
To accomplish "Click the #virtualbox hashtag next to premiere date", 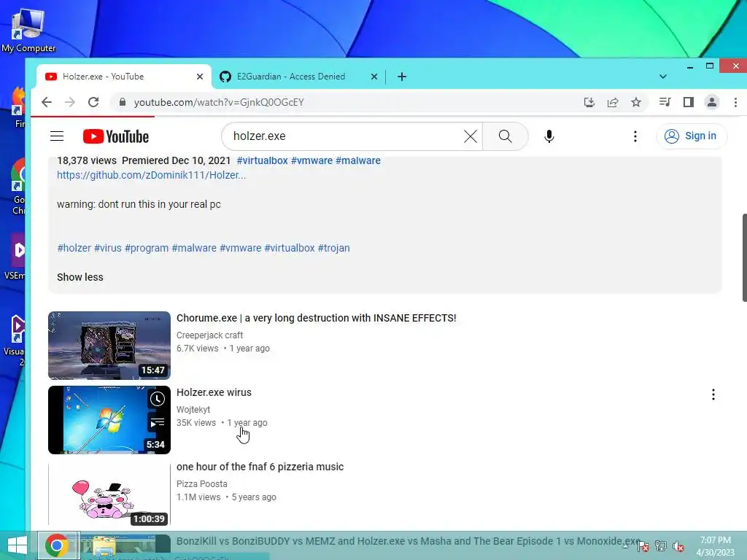I will [262, 160].
